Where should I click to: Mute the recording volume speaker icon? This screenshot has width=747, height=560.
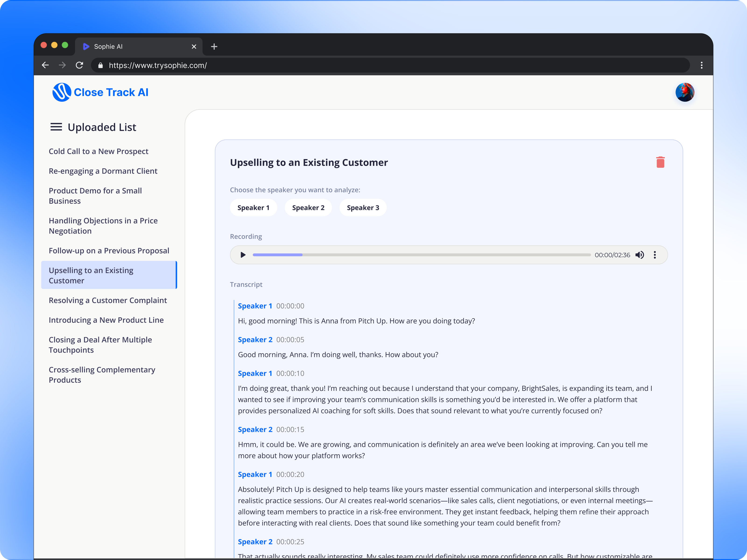[x=639, y=255]
